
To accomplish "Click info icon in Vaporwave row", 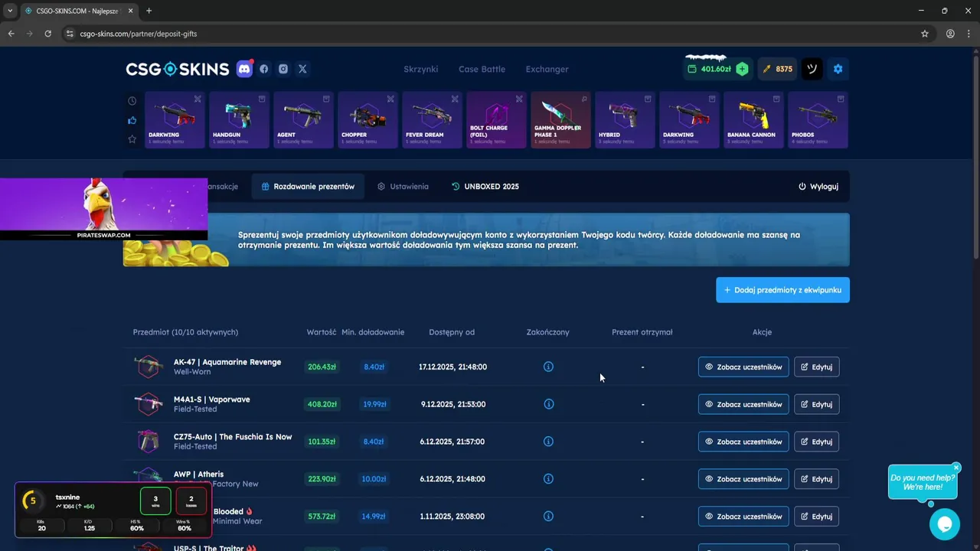I will tap(548, 404).
